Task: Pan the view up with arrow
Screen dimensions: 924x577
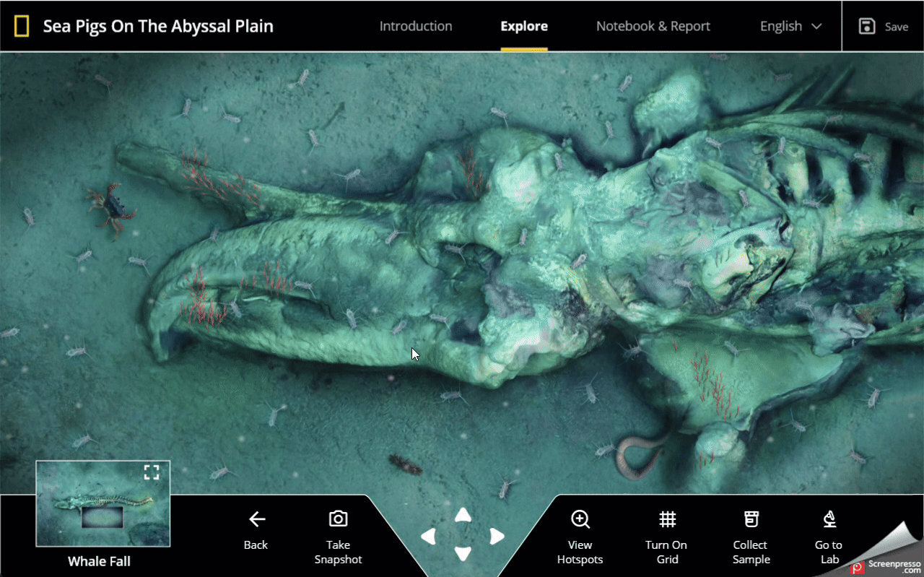Action: tap(463, 515)
